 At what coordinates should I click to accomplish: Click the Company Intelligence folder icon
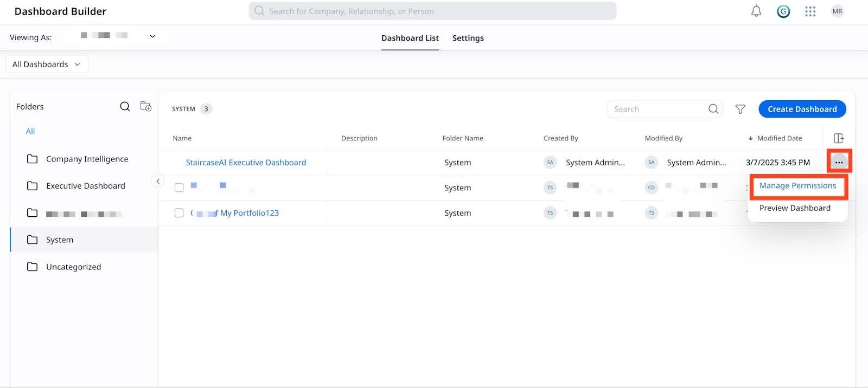tap(33, 159)
